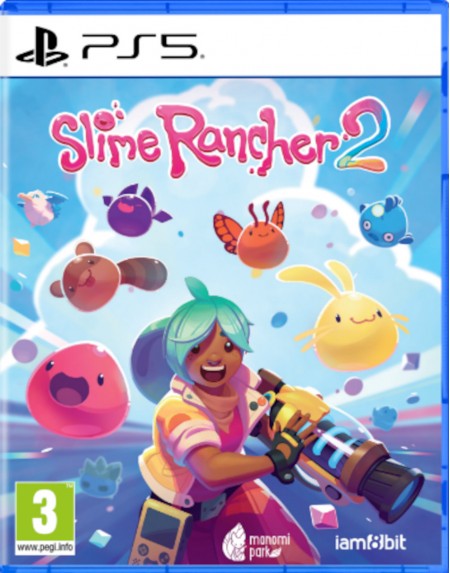
Task: Click the faded blue spiky slime
Action: coord(100,478)
